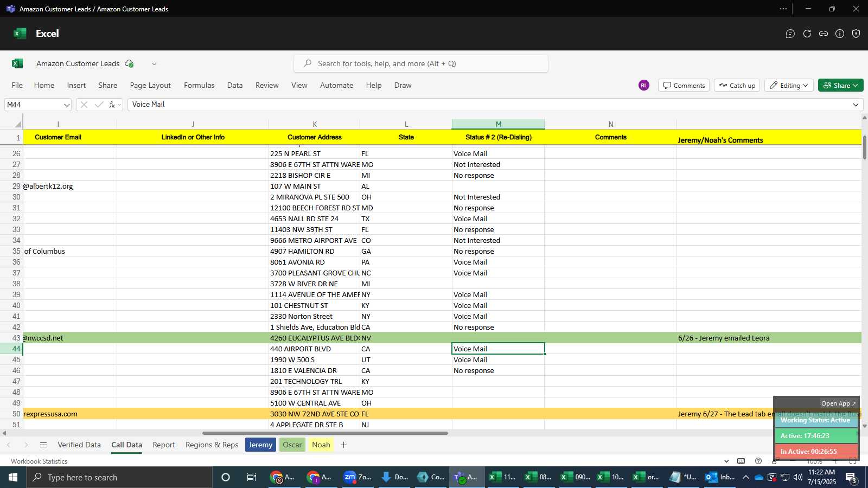Go to next sheet arrow
868x488 pixels.
[25, 445]
